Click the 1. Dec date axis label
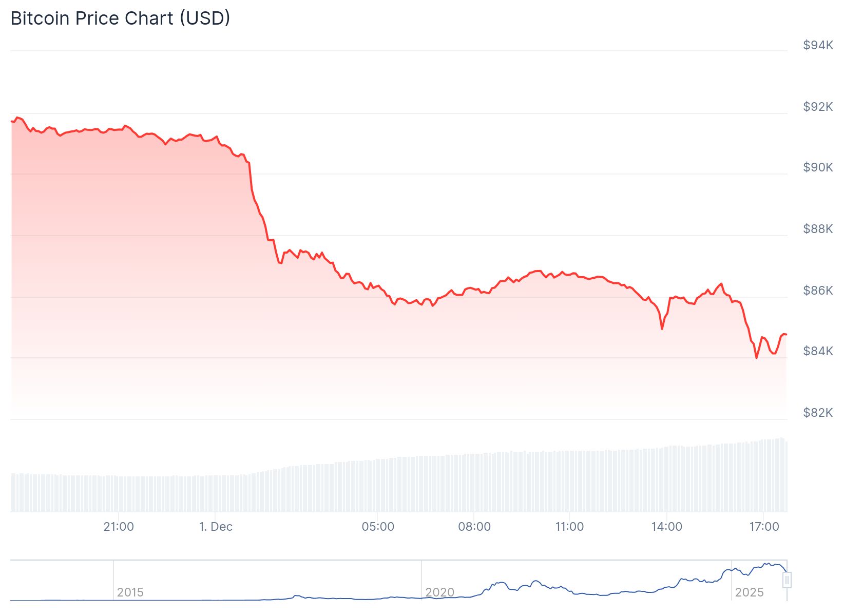The height and width of the screenshot is (616, 844). [x=216, y=527]
